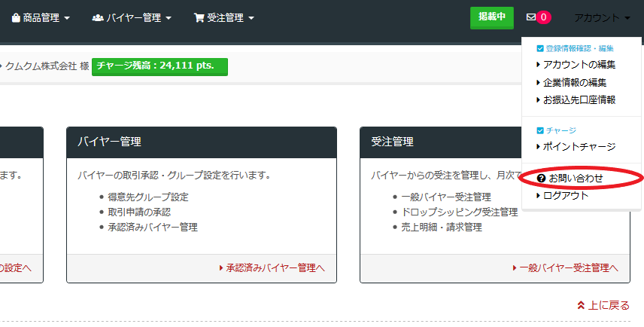The image size is (644, 327).
Task: Open the 受注管理 dropdown menu
Action: [x=224, y=17]
